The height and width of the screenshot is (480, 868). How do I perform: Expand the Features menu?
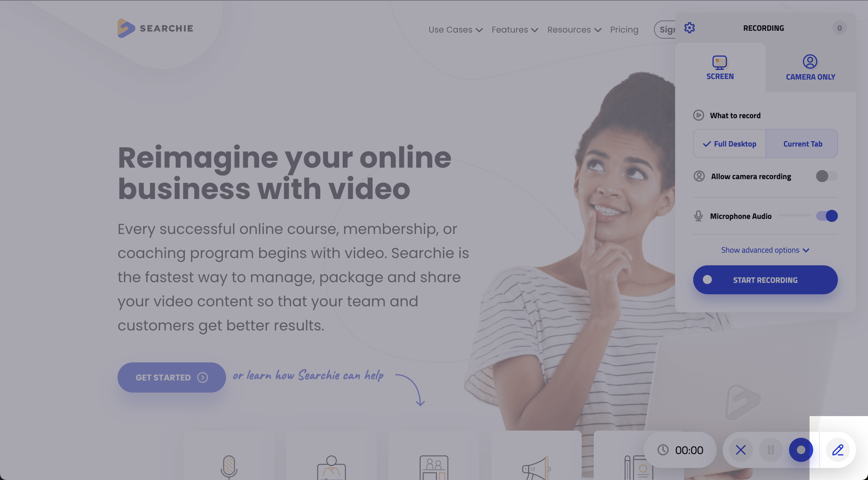pos(514,30)
